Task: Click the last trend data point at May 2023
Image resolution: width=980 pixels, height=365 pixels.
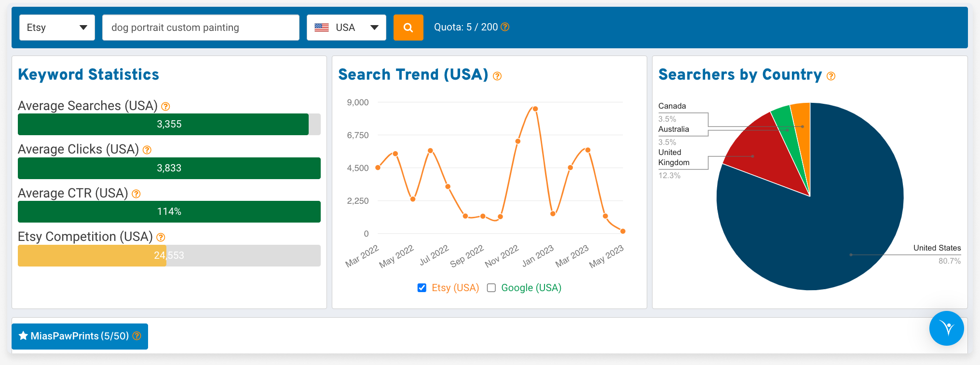Action: tap(623, 231)
